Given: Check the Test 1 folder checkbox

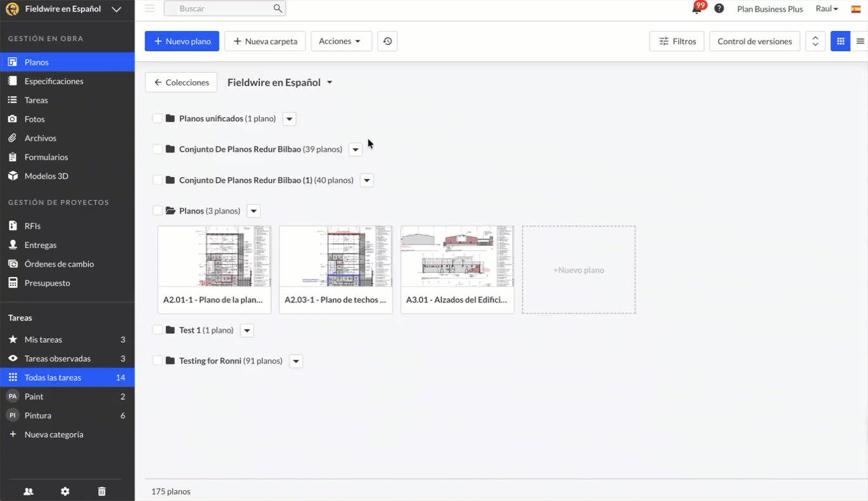Looking at the screenshot, I should click(158, 330).
